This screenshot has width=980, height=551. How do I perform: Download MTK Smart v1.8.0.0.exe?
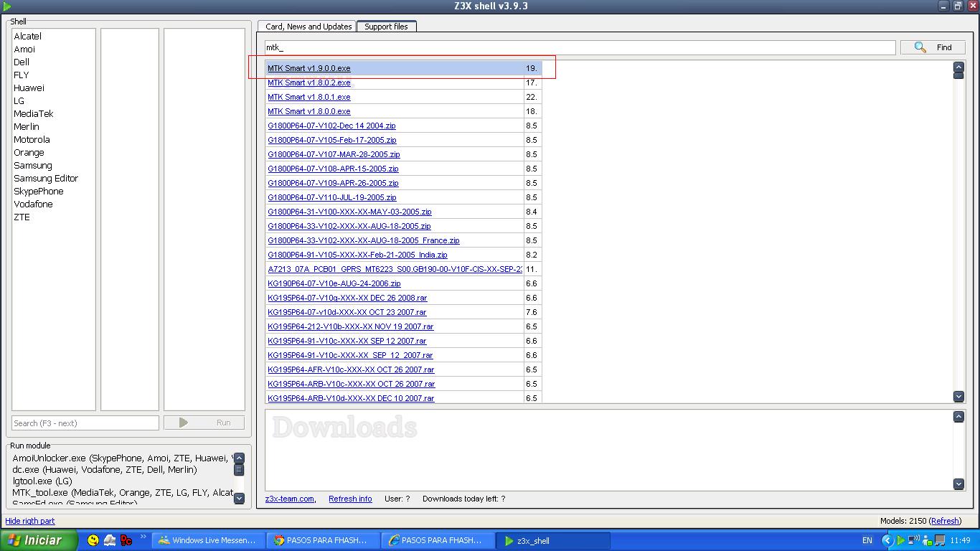click(309, 111)
